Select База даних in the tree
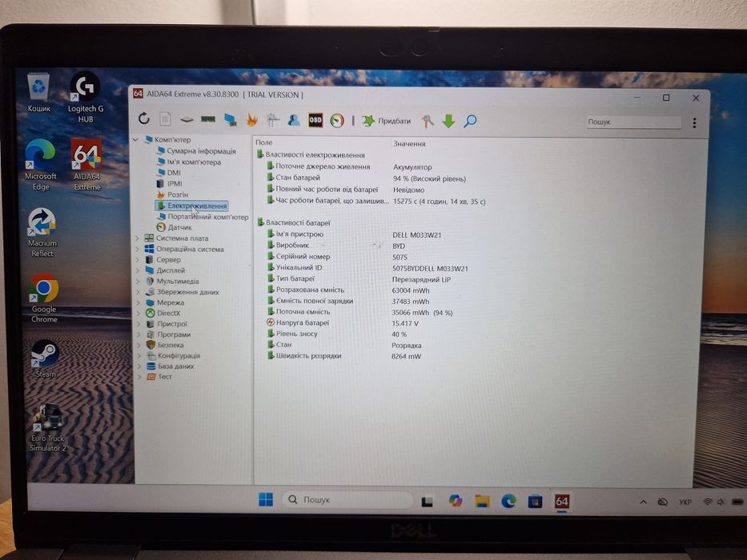747x560 pixels. 170,366
